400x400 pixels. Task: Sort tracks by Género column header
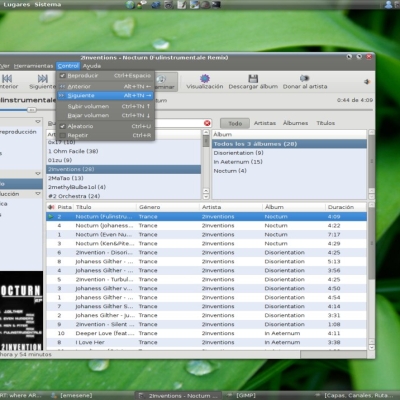[168, 207]
